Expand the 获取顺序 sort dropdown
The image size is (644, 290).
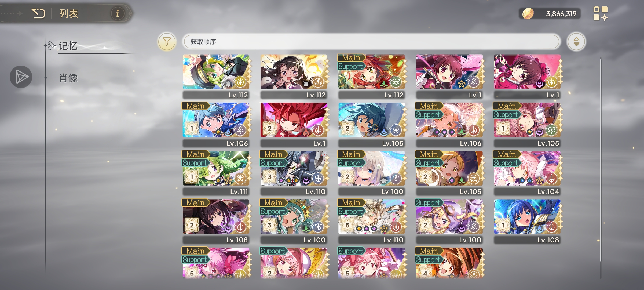[371, 42]
